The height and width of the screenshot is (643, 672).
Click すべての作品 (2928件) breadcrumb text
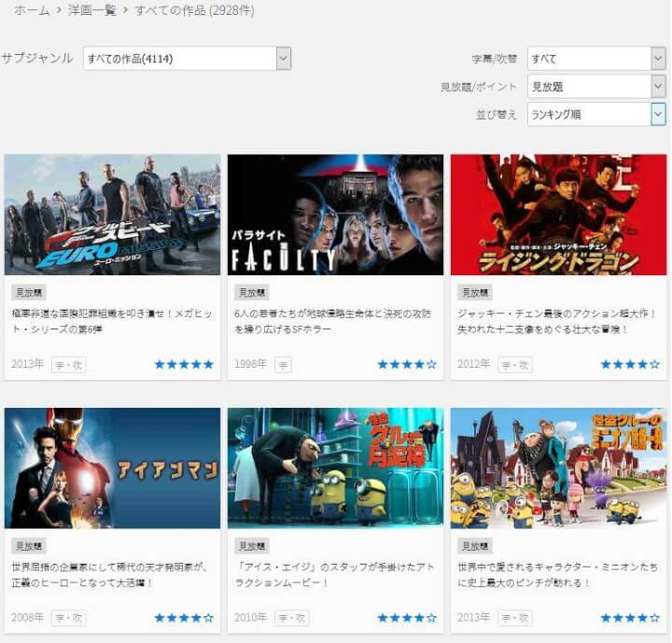click(x=194, y=10)
